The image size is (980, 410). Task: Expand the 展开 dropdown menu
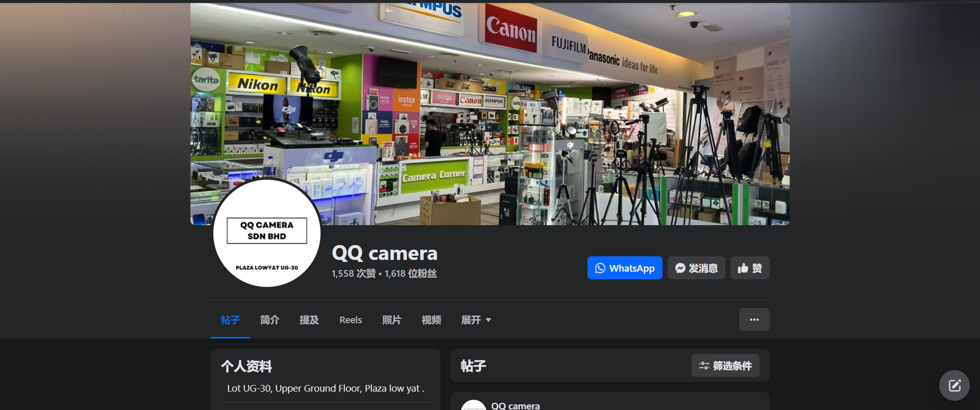[x=476, y=320]
